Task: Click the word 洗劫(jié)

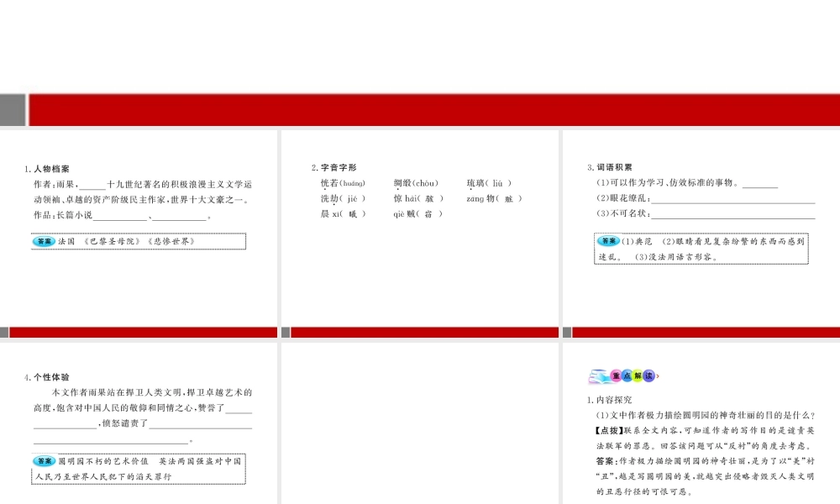Action: (343, 199)
